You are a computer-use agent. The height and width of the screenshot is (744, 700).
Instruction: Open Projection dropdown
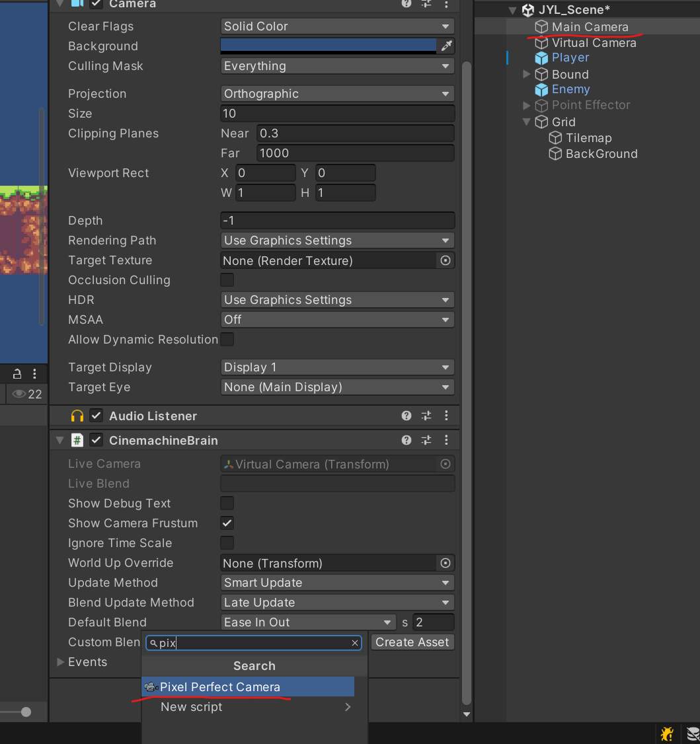337,94
